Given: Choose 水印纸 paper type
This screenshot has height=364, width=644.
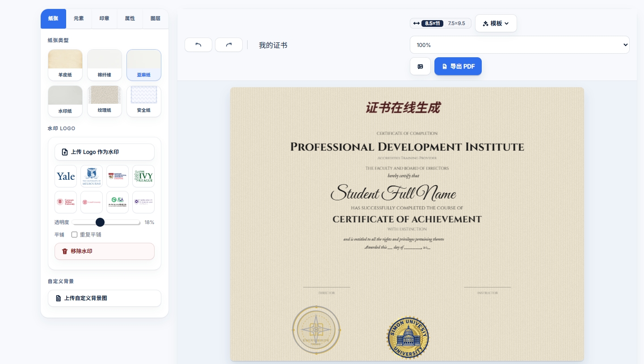Looking at the screenshot, I should (x=65, y=101).
